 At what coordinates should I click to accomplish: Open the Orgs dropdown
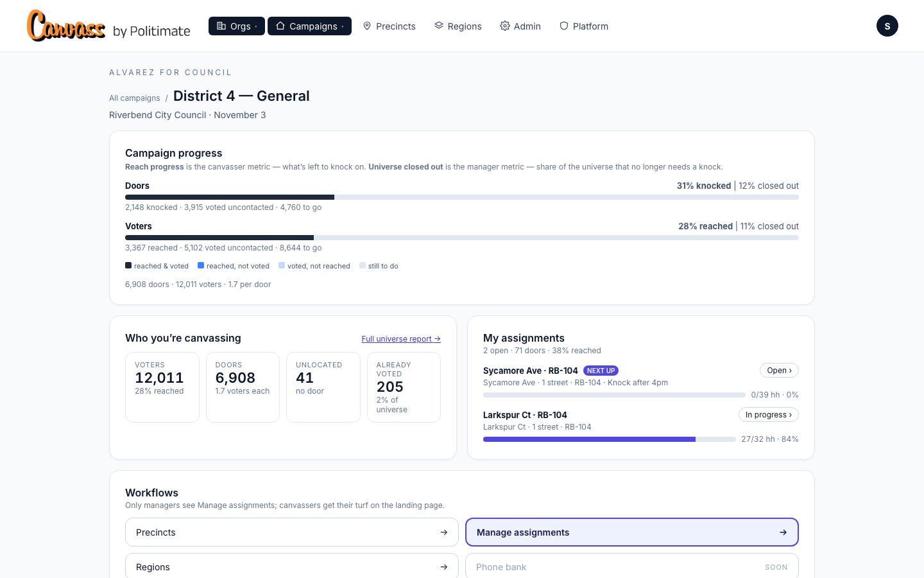pyautogui.click(x=237, y=26)
